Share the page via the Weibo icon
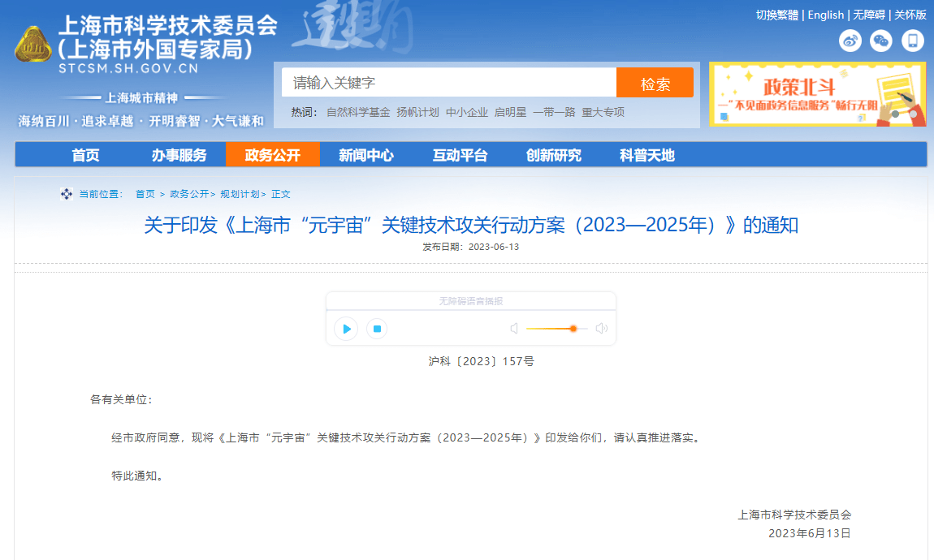The width and height of the screenshot is (934, 560). click(x=850, y=41)
